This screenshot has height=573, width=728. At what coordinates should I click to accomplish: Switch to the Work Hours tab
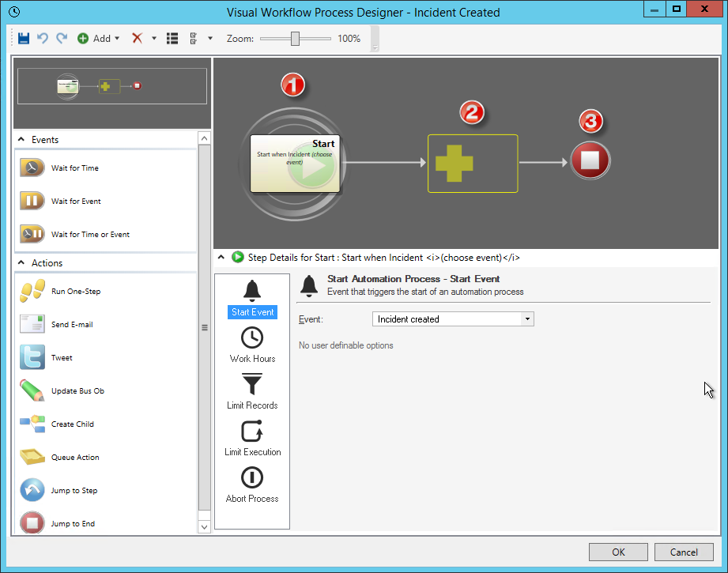click(252, 345)
